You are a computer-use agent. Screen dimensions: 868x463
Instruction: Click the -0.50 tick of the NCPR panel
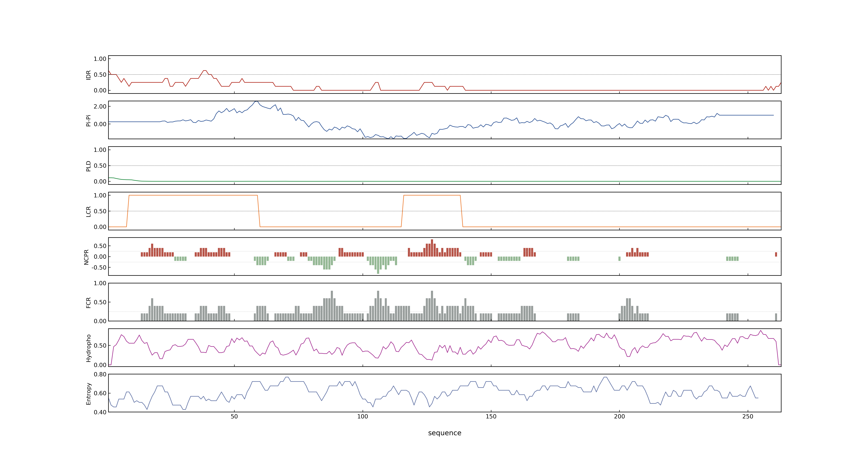tap(99, 268)
